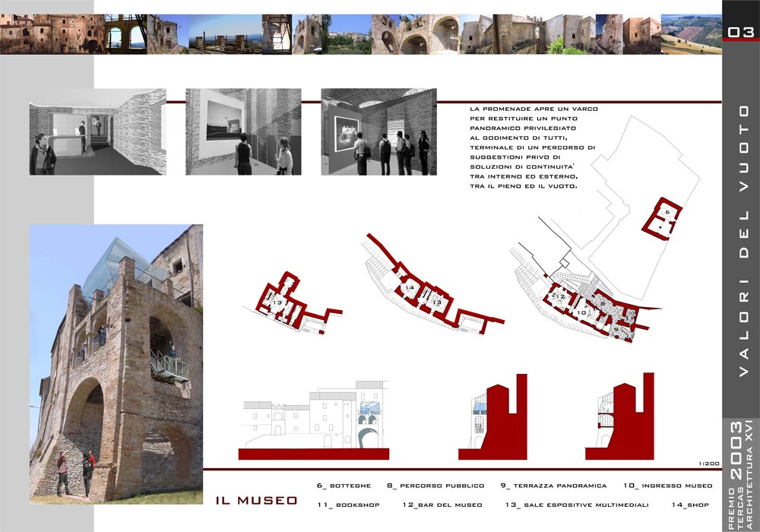Open the large brick tower photo
760x532 pixels.
tap(116, 363)
